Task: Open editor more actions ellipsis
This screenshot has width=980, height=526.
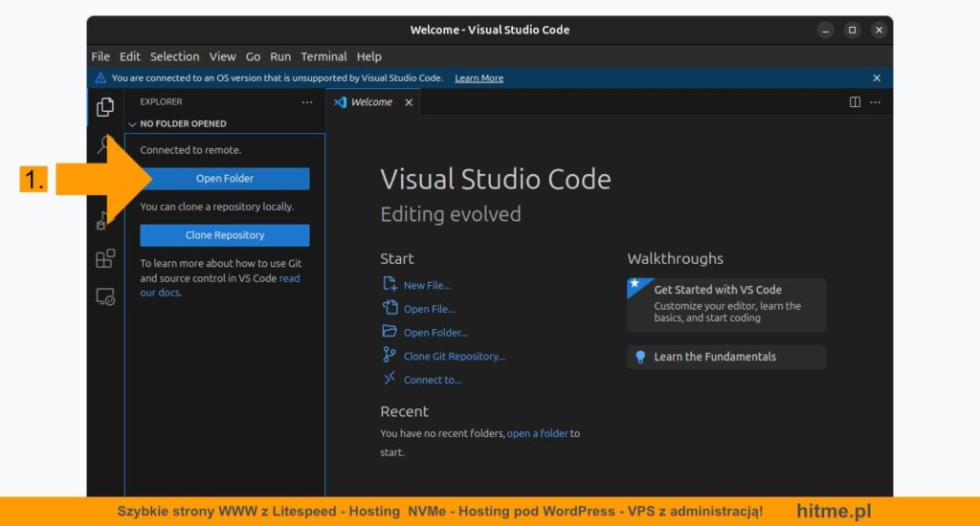Action: coord(875,101)
